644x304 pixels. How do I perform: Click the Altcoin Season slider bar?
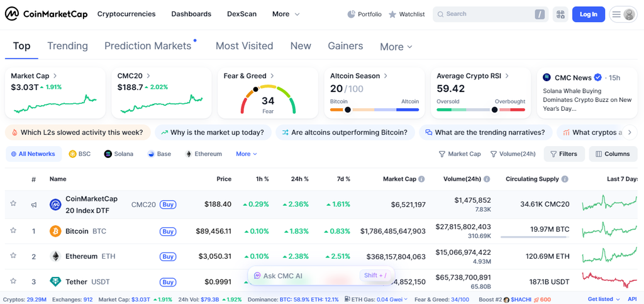(x=375, y=110)
